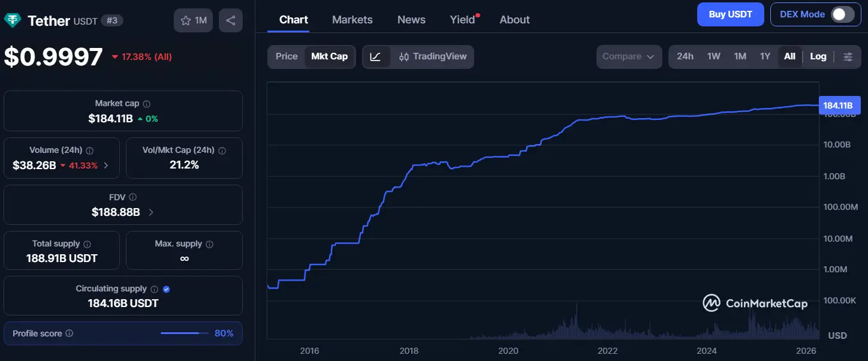Click the $0.9997 price value
This screenshot has height=361, width=868.
53,57
